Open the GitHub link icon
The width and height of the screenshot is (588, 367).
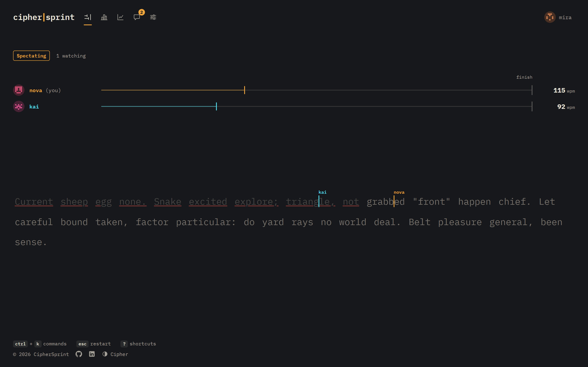tap(79, 354)
